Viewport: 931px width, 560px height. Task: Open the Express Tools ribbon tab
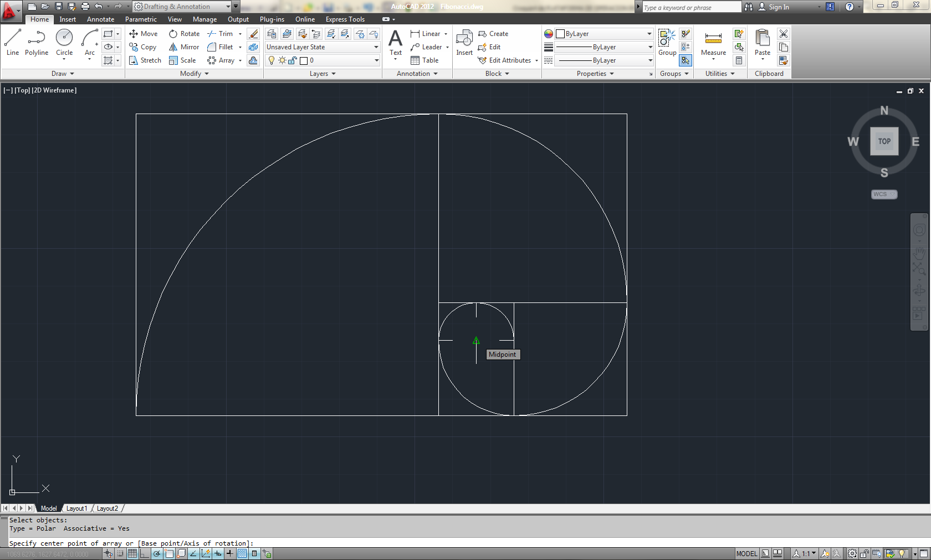pyautogui.click(x=345, y=19)
